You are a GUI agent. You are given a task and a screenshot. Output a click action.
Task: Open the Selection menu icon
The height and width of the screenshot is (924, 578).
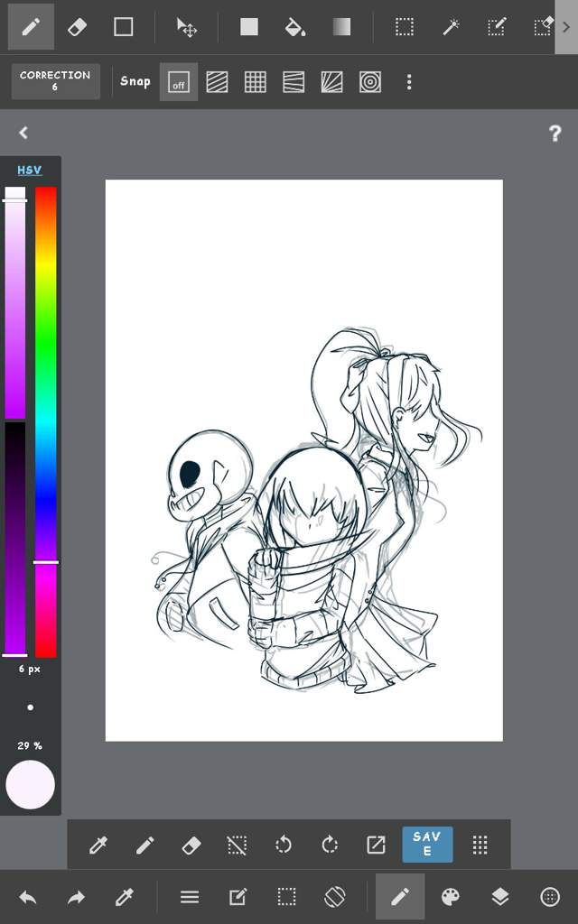pyautogui.click(x=286, y=898)
